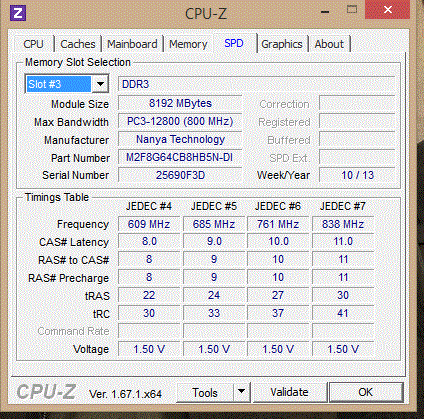Show the About tab
Screen dimensions: 424x419
pyautogui.click(x=329, y=44)
